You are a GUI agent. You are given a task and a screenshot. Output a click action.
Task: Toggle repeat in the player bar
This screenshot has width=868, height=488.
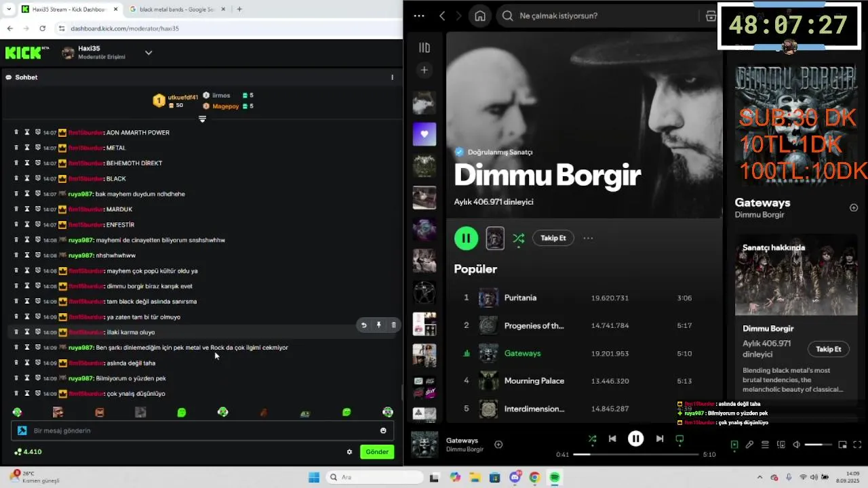click(x=679, y=439)
